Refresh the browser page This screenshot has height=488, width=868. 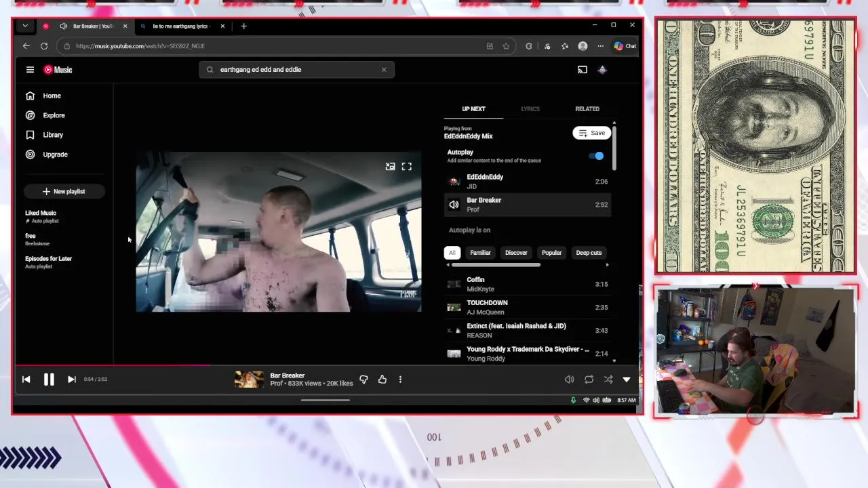(x=44, y=46)
